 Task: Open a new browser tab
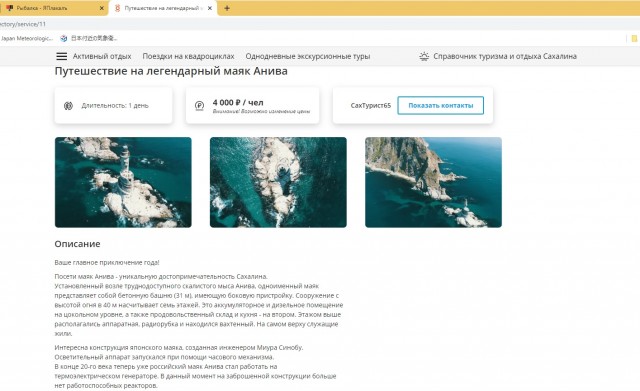click(x=227, y=8)
